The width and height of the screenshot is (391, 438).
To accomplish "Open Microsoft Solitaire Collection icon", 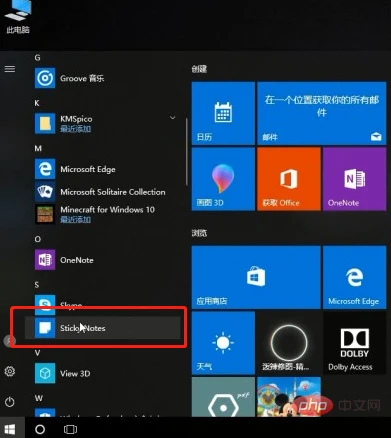I will tap(45, 192).
